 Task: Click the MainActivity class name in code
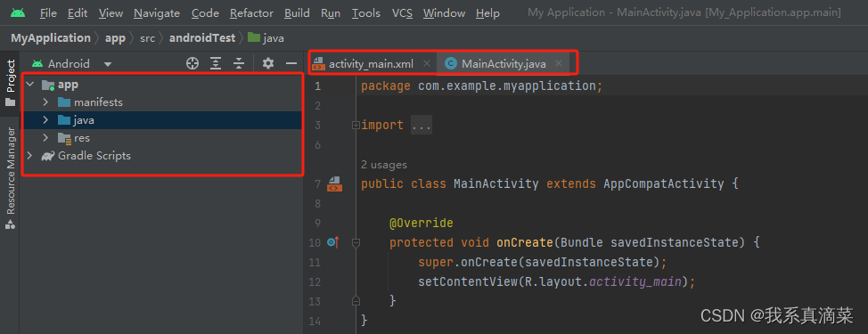tap(496, 183)
